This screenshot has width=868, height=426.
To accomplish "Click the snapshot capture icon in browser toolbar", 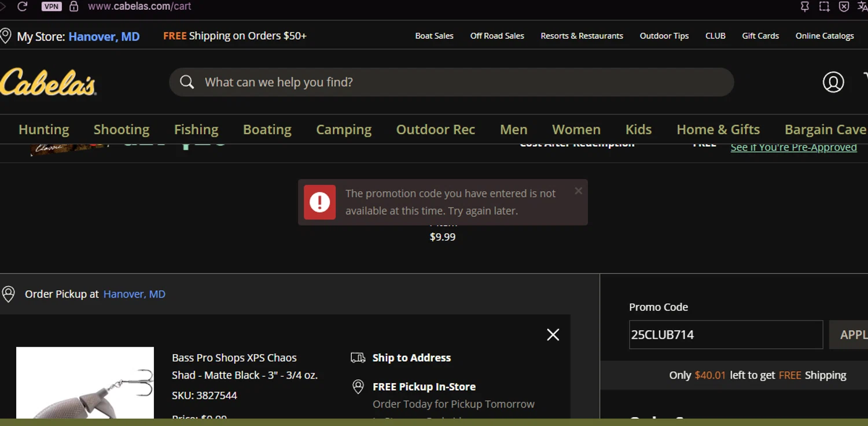I will (x=824, y=6).
